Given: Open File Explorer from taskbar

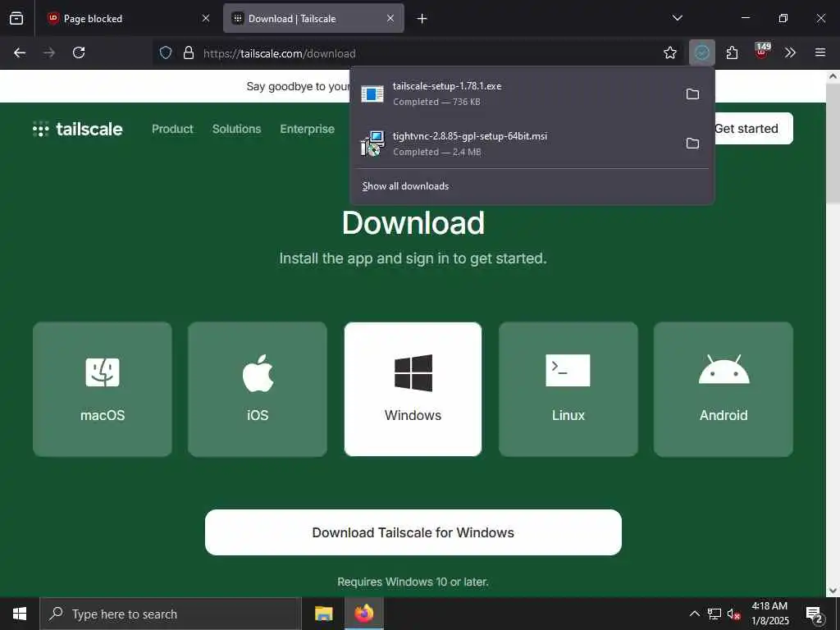Looking at the screenshot, I should (x=323, y=614).
